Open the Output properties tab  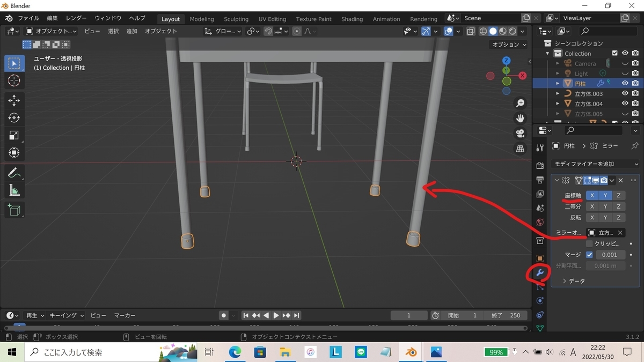tap(540, 180)
